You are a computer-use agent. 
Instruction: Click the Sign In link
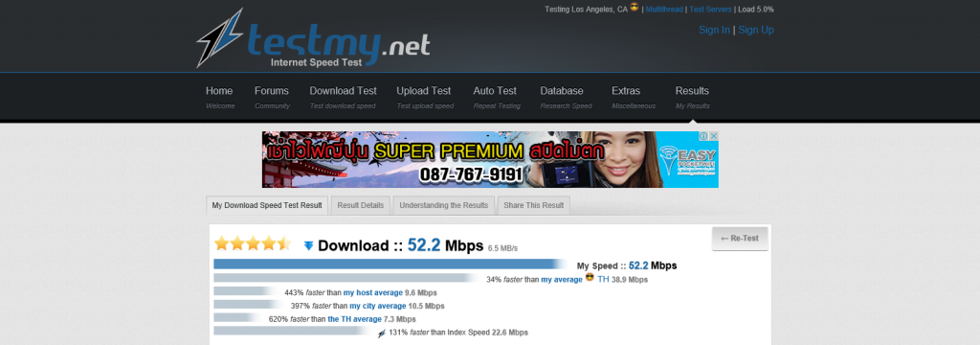[x=714, y=30]
